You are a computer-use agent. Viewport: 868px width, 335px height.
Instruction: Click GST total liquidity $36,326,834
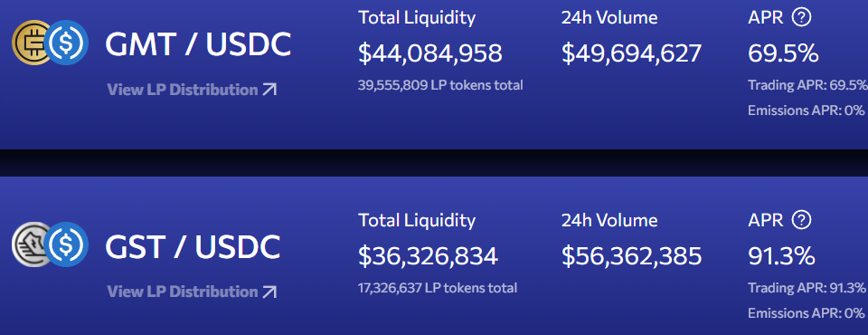point(428,256)
